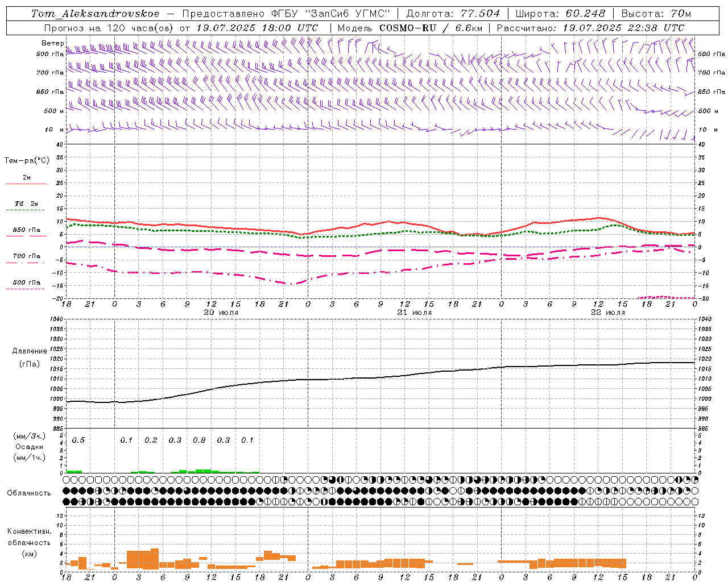
Task: Click the '700 гПа' temperature legend entry
Action: tap(26, 256)
